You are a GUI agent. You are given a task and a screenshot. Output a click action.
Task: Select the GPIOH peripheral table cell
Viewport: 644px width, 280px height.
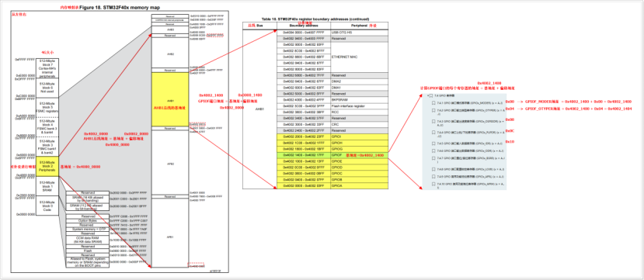(359, 143)
